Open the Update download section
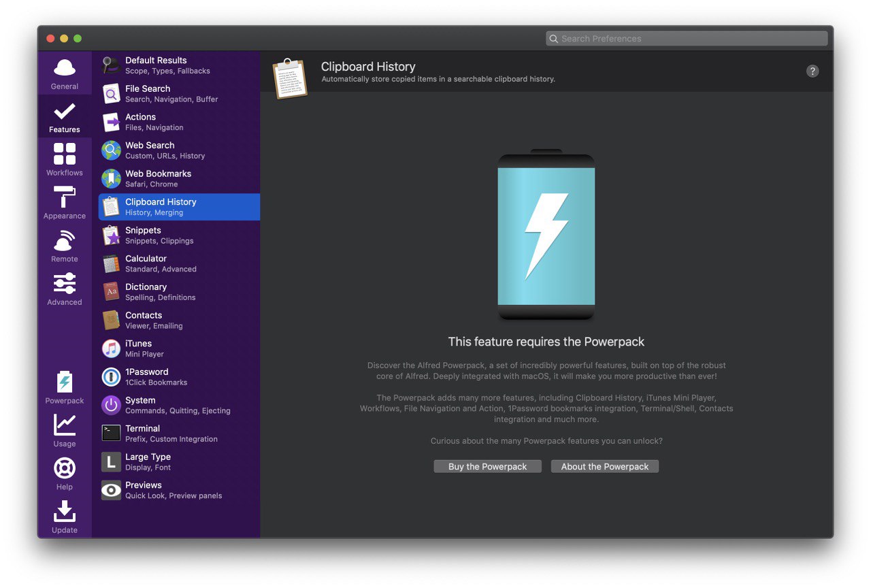 tap(65, 517)
